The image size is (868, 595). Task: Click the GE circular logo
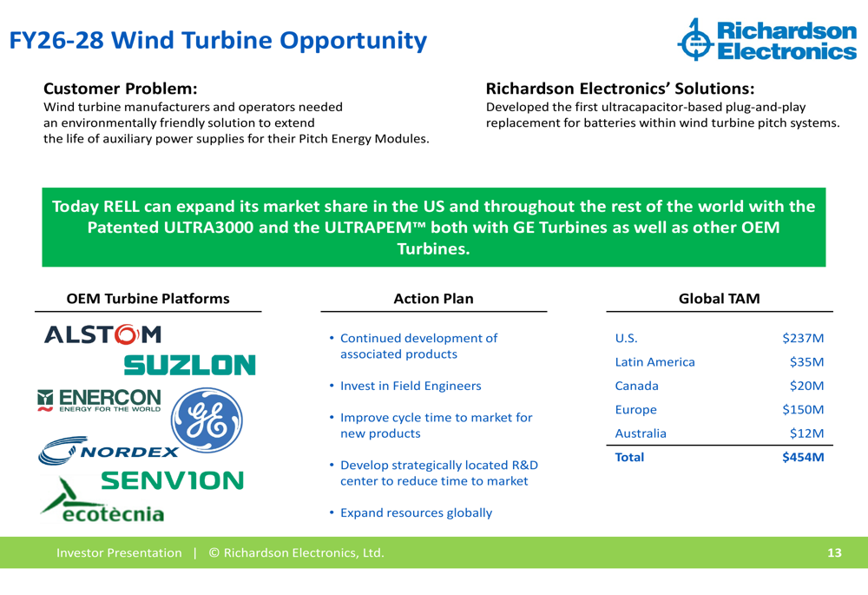pyautogui.click(x=207, y=420)
